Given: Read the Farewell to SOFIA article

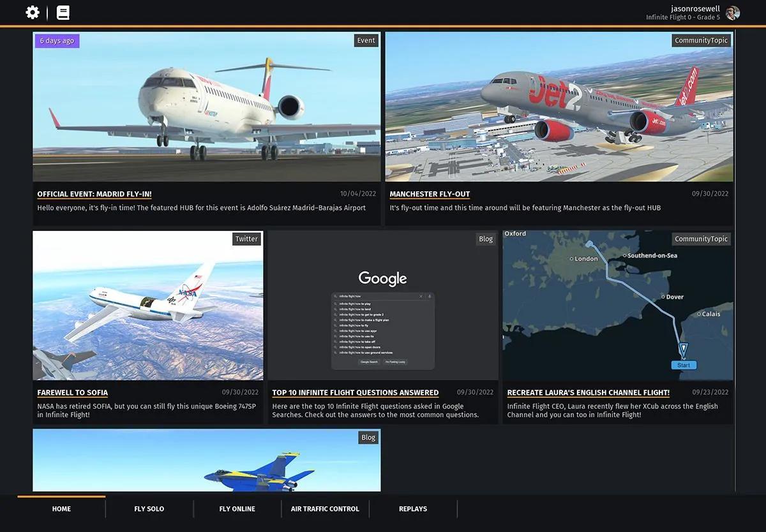Looking at the screenshot, I should tap(73, 392).
